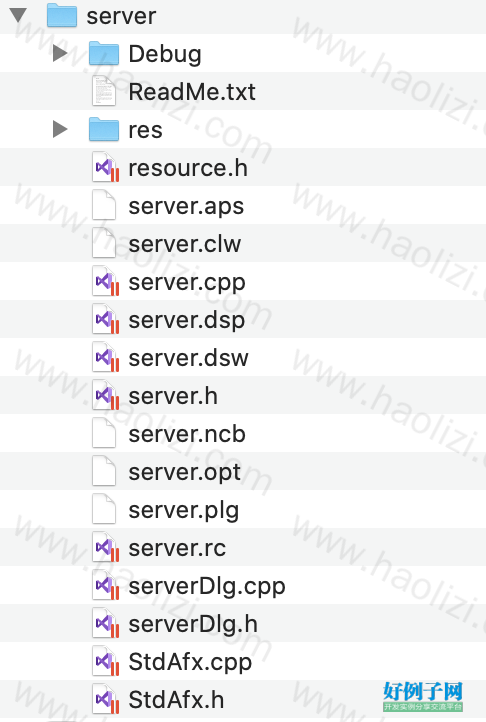Select the StdAfx.cpp file name

[190, 663]
